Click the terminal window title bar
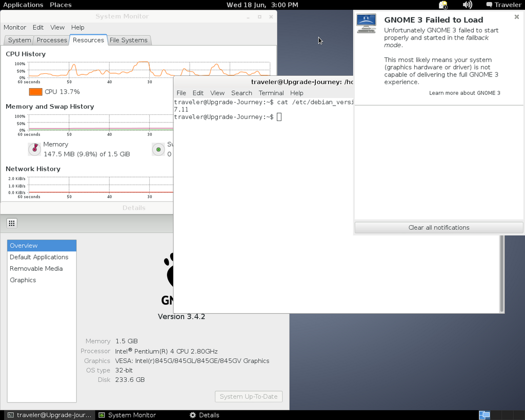Screen dimensions: 525x420 coord(263,82)
